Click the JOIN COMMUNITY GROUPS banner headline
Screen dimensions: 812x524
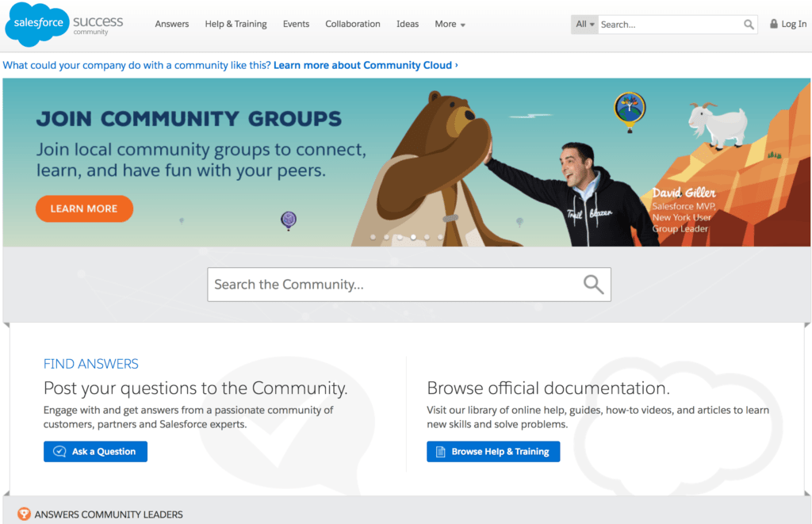[x=189, y=119]
